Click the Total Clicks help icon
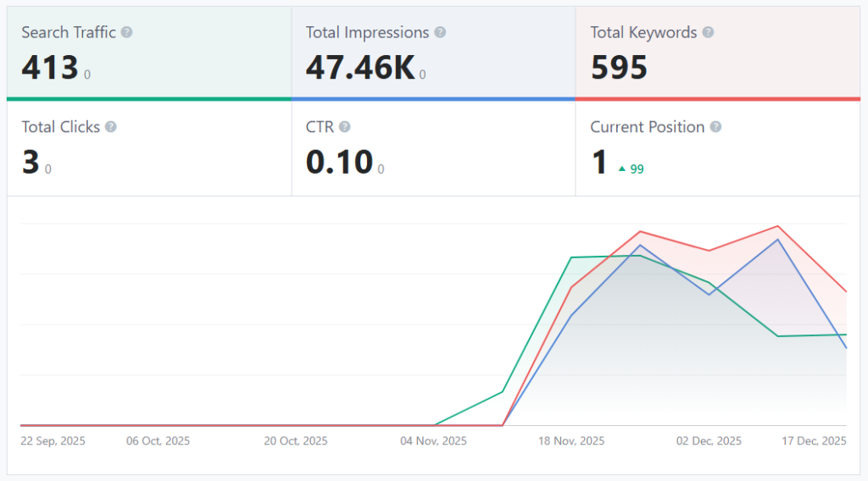This screenshot has height=481, width=868. tap(111, 127)
